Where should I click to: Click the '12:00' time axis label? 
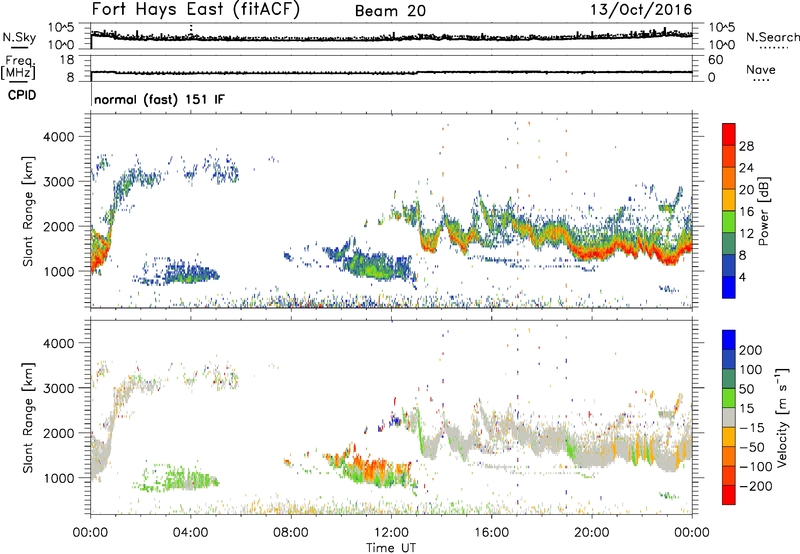(x=391, y=533)
